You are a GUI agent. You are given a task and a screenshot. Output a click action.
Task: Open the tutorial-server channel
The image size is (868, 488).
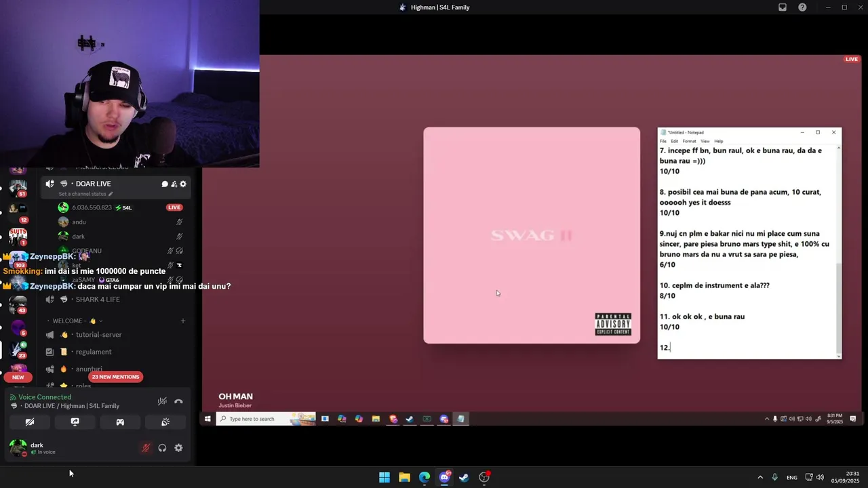click(99, 335)
